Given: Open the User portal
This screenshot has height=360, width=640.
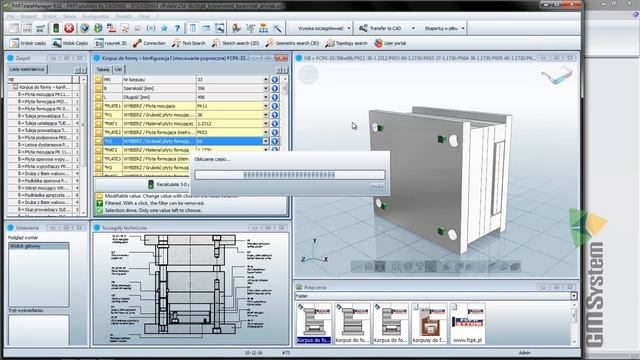Looking at the screenshot, I should (390, 43).
